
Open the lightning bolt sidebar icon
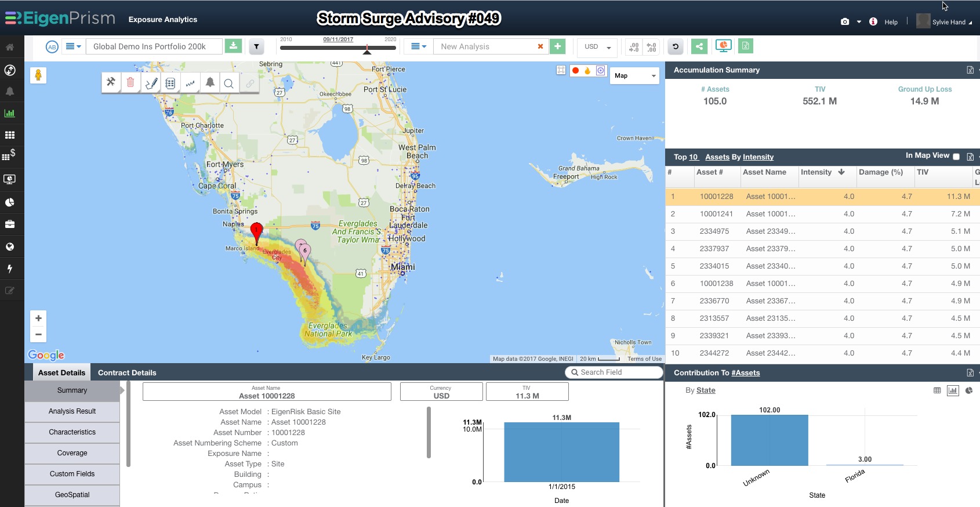[x=10, y=269]
